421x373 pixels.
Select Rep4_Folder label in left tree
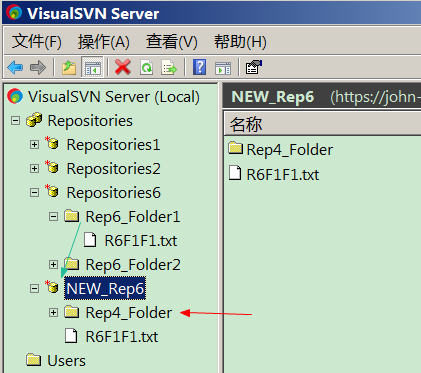click(129, 313)
